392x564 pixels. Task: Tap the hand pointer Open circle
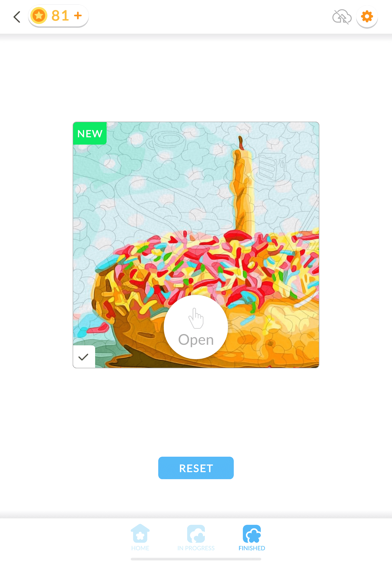(x=196, y=327)
